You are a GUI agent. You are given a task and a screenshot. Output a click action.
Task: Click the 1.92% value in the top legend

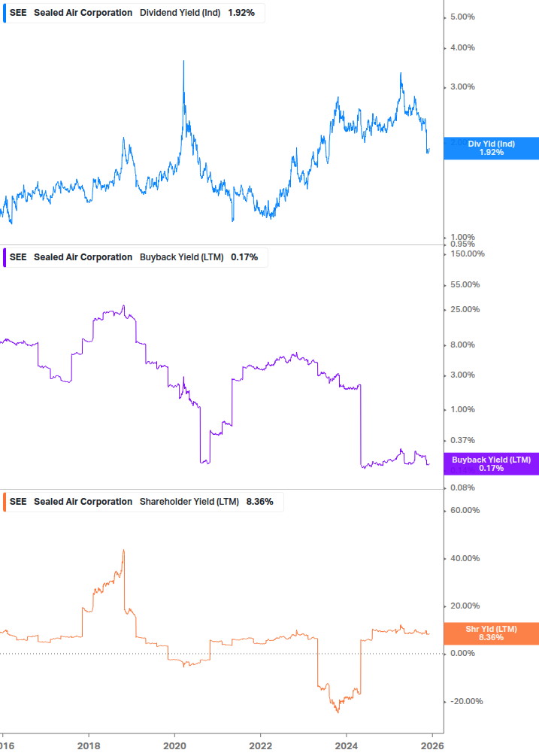click(241, 13)
